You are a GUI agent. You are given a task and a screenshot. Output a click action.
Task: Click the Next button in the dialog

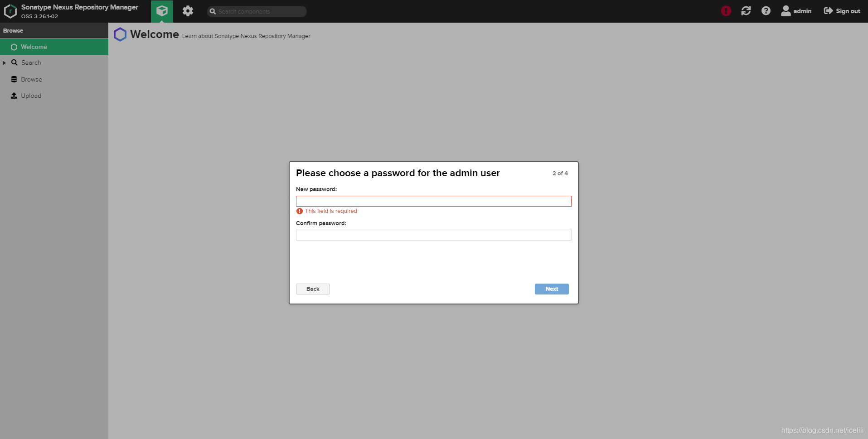(x=552, y=289)
